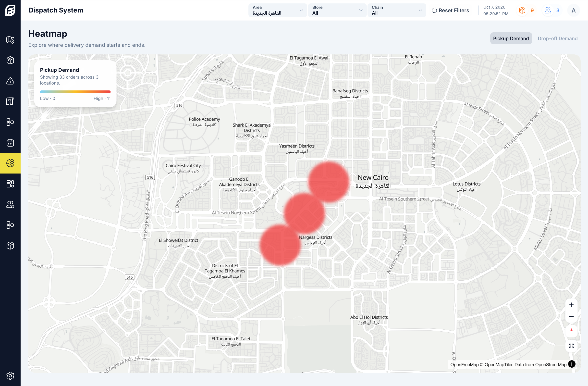Open the live map sidebar icon

pyautogui.click(x=10, y=39)
